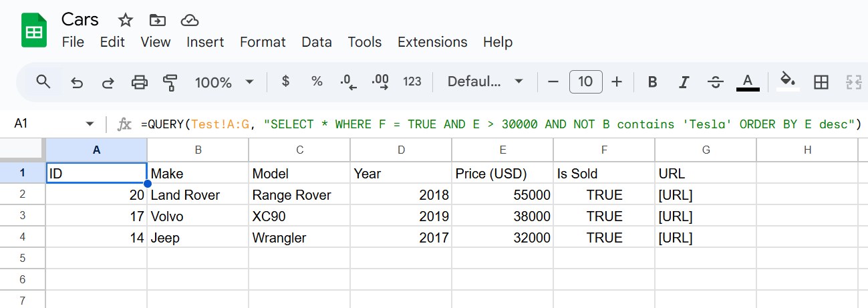Redo the last action
This screenshot has width=868, height=308.
click(108, 82)
